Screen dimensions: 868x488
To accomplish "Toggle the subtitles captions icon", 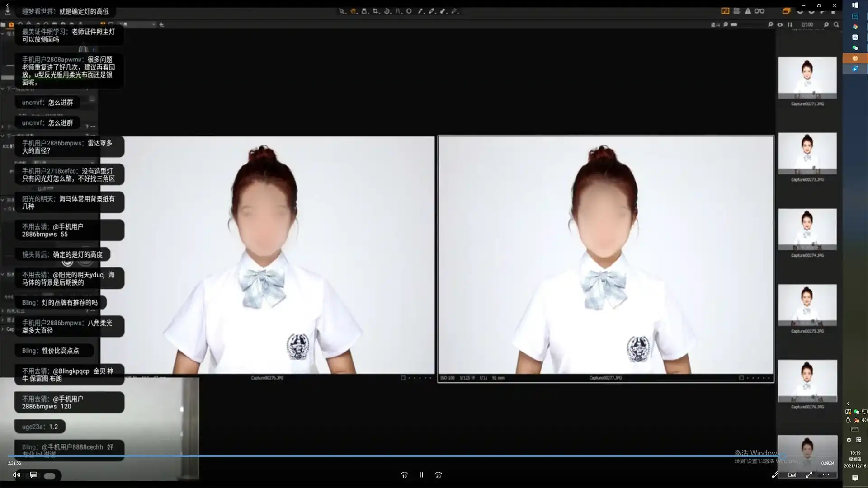I will coord(33,475).
